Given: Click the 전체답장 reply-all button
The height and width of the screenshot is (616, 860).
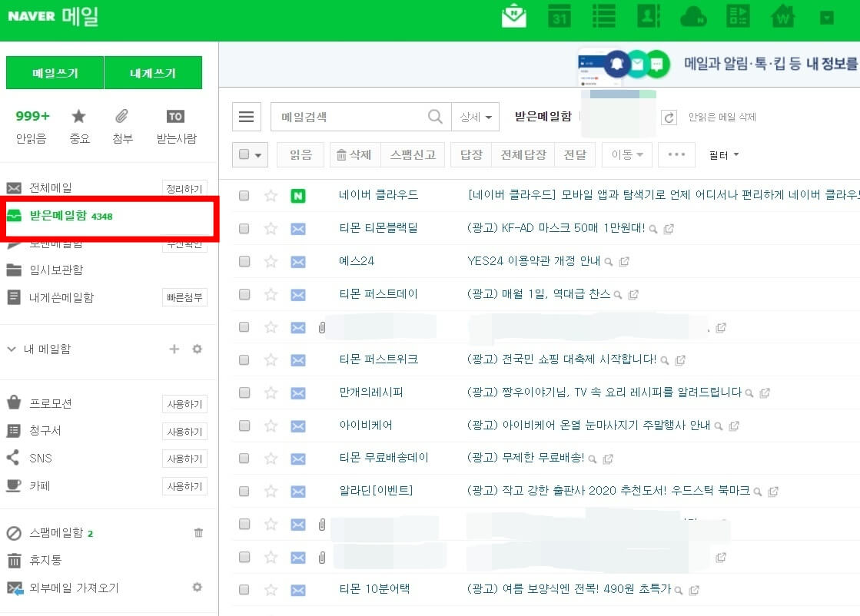Looking at the screenshot, I should pos(523,155).
